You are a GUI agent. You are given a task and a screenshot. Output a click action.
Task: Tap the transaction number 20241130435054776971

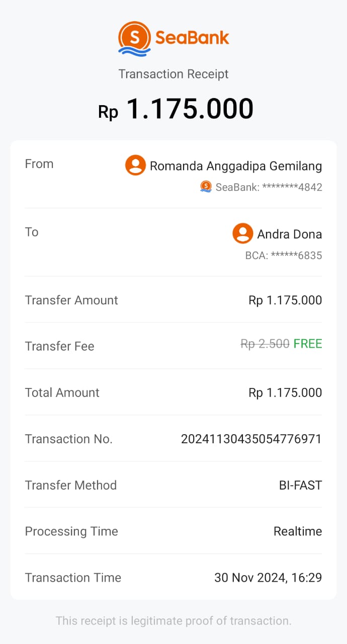point(251,439)
